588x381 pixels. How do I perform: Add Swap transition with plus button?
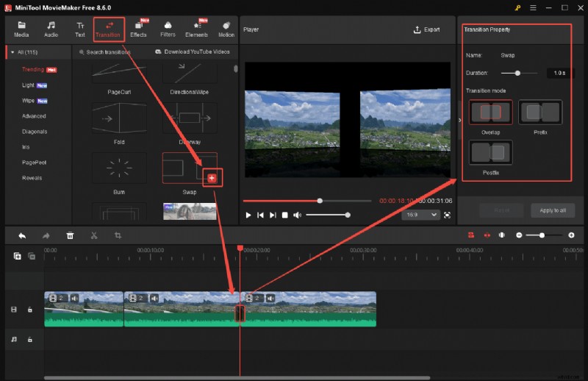[x=212, y=178]
